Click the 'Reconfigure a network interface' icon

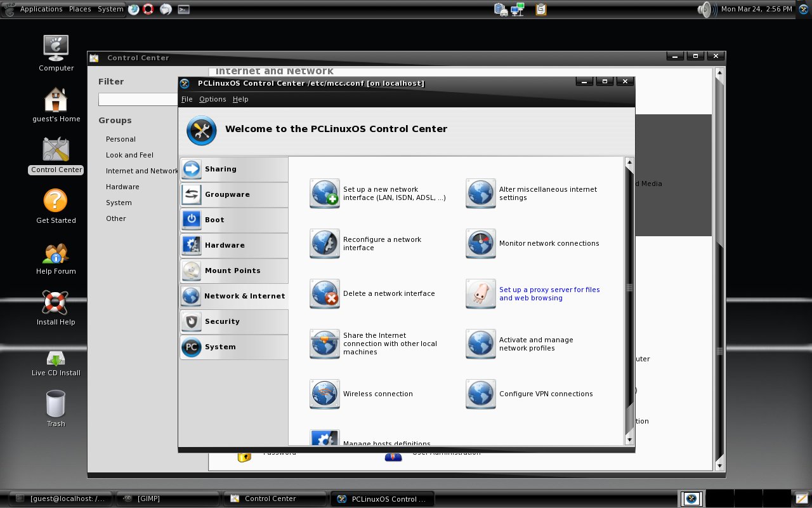tap(325, 243)
